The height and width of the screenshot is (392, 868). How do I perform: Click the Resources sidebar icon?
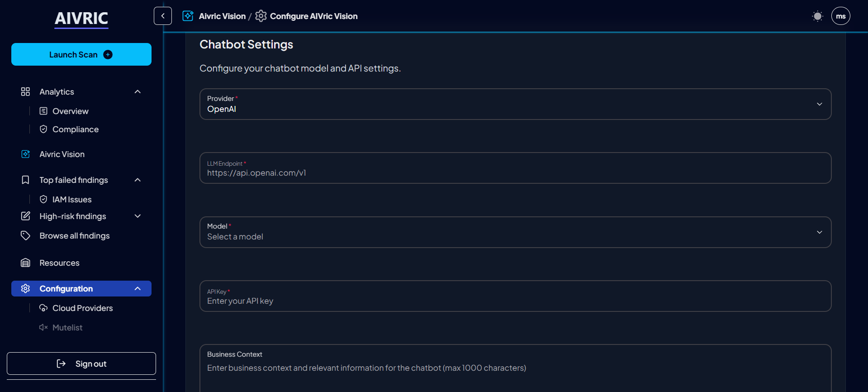point(26,263)
